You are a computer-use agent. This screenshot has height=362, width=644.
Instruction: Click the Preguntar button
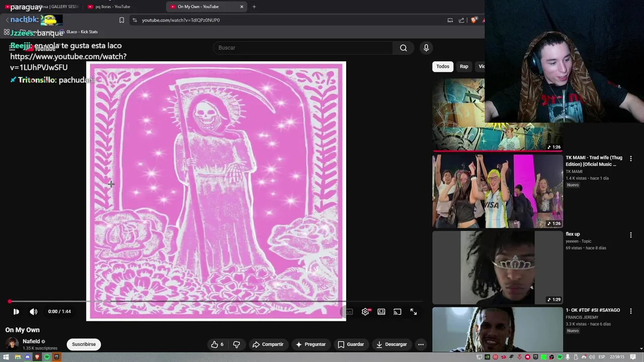310,344
